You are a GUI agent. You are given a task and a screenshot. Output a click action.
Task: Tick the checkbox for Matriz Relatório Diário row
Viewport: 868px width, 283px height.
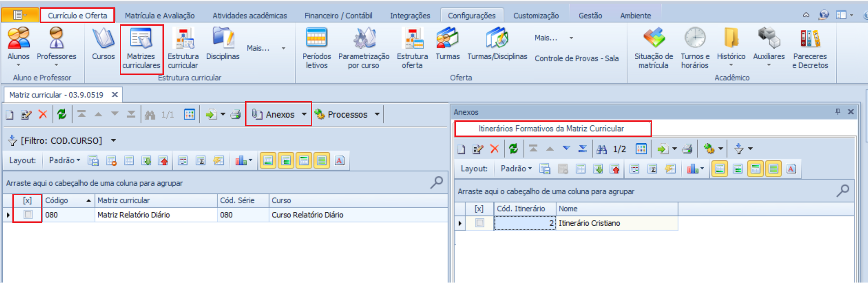click(28, 215)
